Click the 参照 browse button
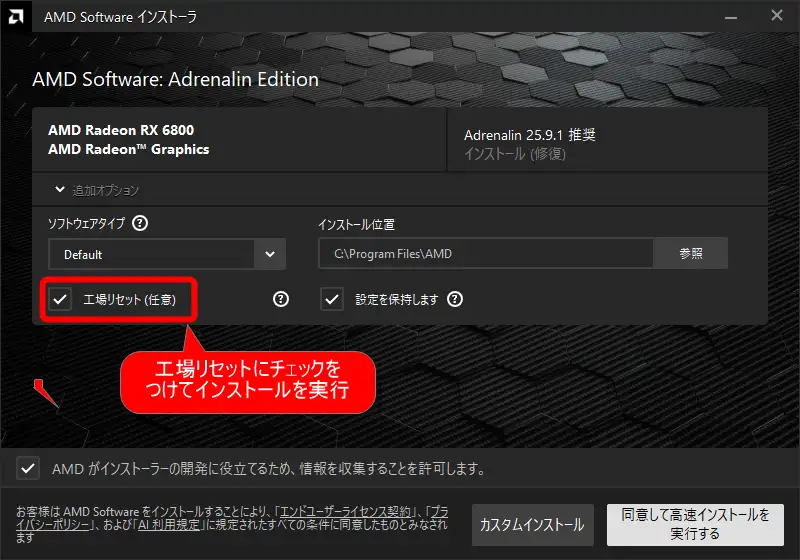 click(x=690, y=254)
